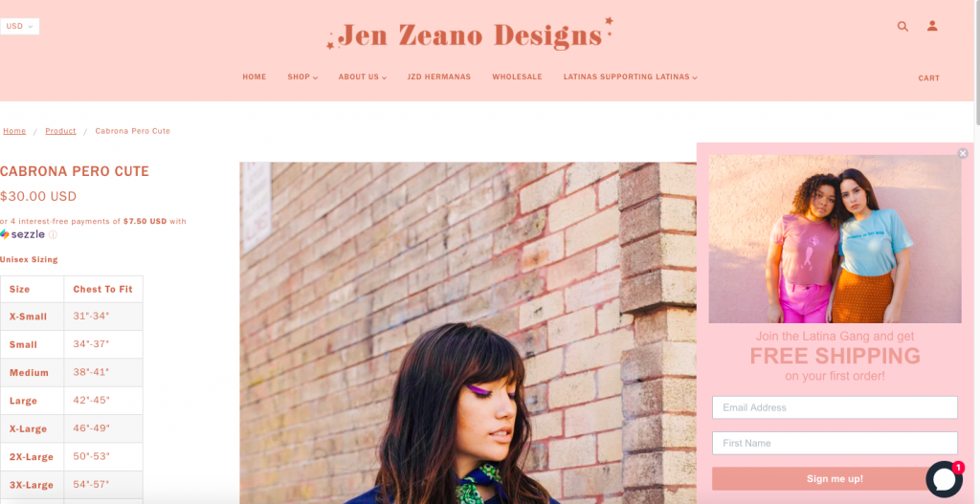Click the Sezzle logo
Screen dimensions: 980x504
pos(23,234)
